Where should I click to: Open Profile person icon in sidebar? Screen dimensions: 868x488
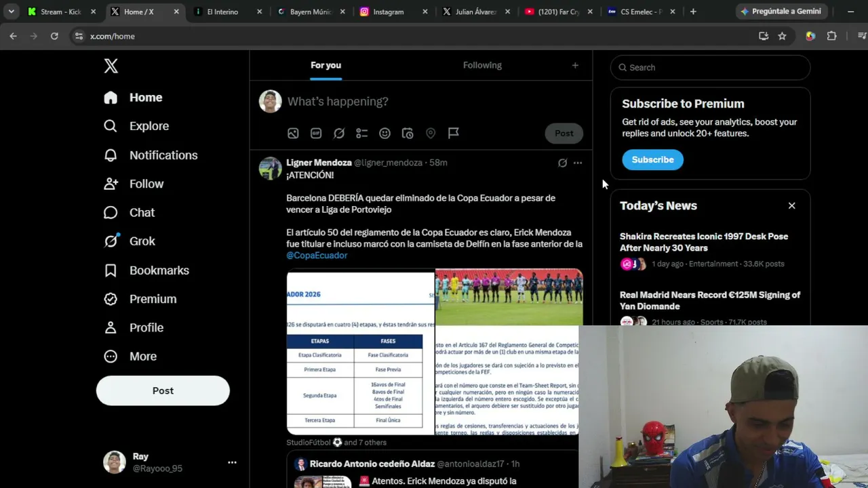(111, 327)
